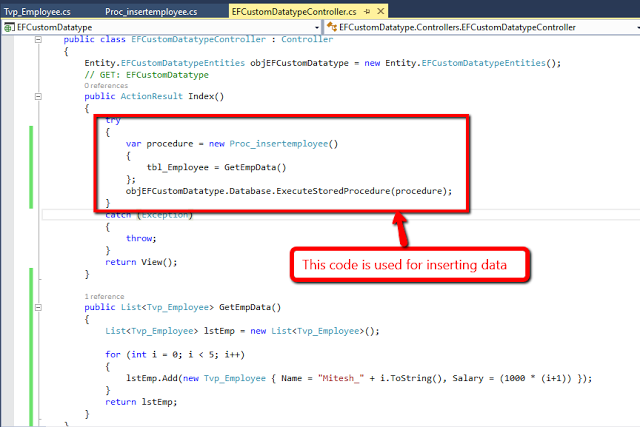The height and width of the screenshot is (427, 640).
Task: Open the EFCustomDatatype.Controllers class navigation dropdown
Action: (638, 27)
